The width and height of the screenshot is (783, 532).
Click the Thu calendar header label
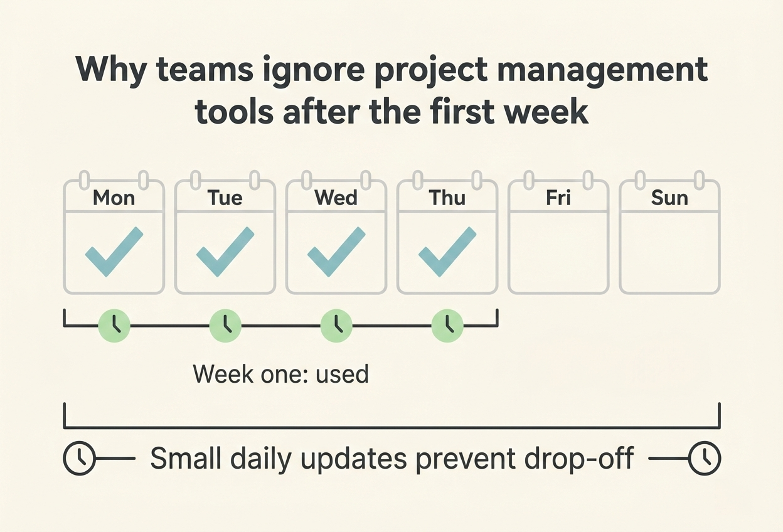point(447,198)
